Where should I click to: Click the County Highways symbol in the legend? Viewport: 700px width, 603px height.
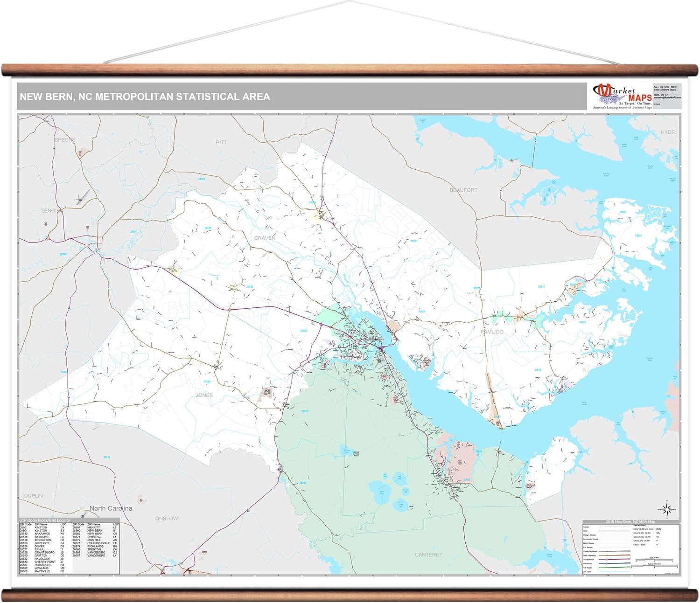(607, 551)
